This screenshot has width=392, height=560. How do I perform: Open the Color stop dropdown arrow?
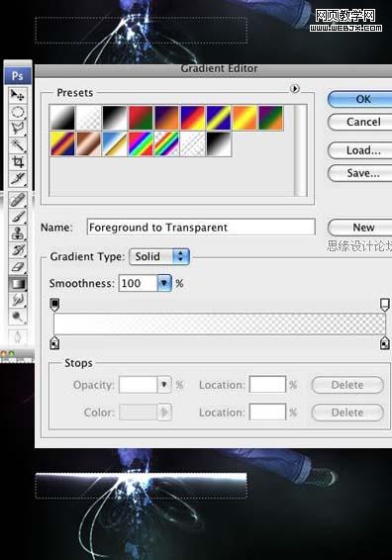[164, 413]
